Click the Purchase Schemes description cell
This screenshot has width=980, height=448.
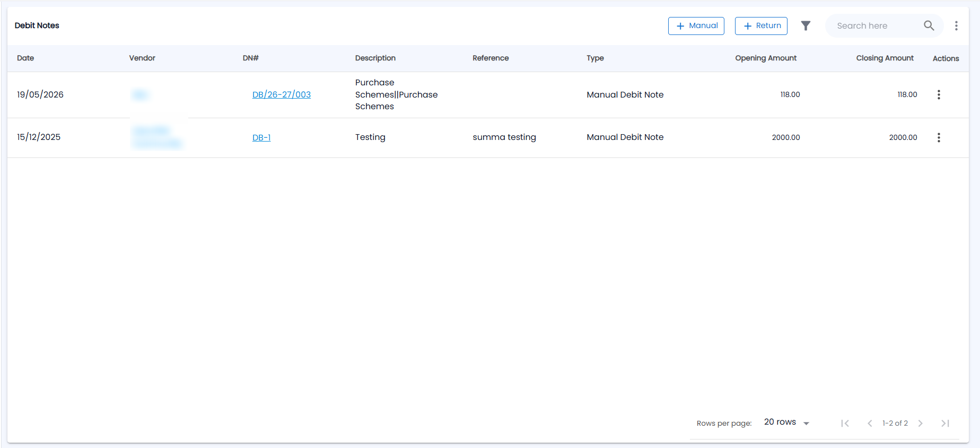coord(397,95)
